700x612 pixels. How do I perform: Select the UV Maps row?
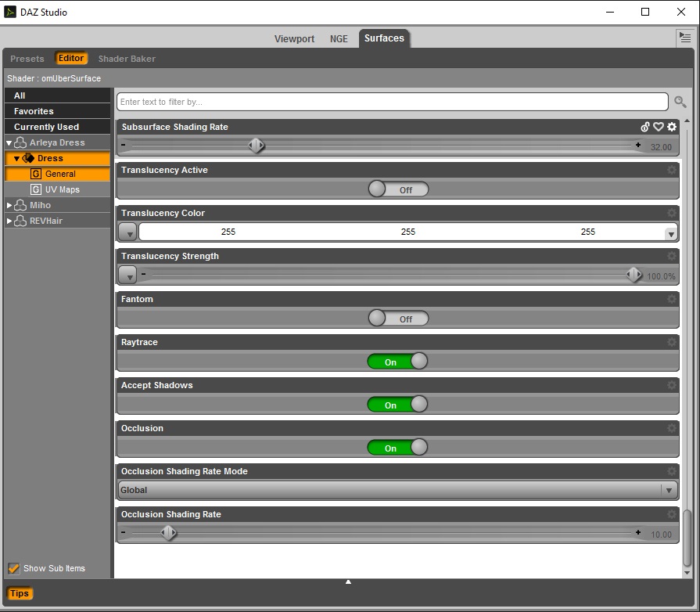pyautogui.click(x=58, y=189)
